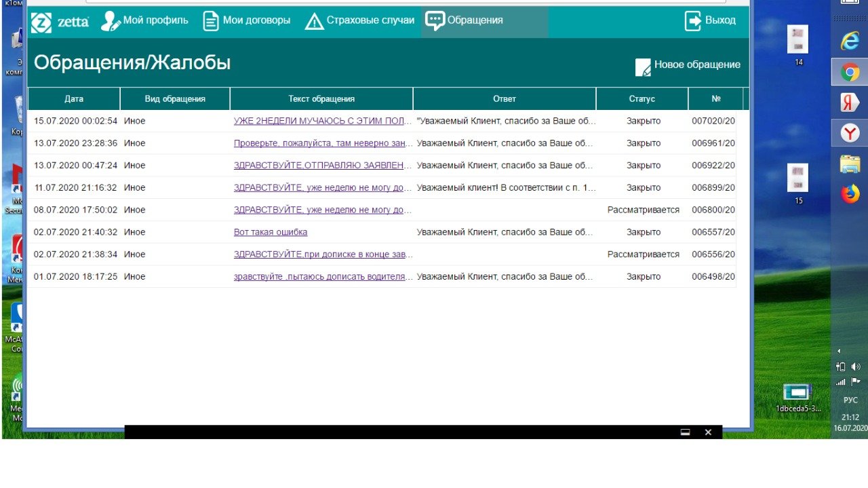868x488 pixels.
Task: Click the Статус column header
Action: [x=642, y=98]
